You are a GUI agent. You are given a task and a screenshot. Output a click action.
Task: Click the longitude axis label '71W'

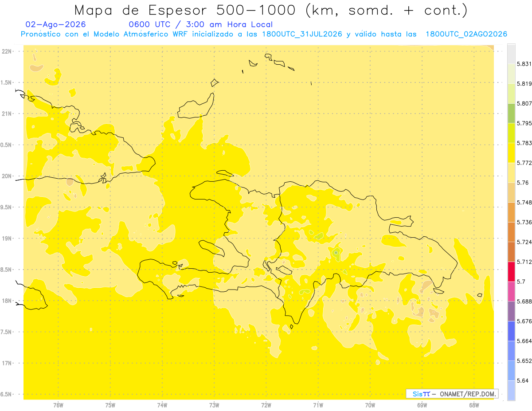[x=318, y=405]
